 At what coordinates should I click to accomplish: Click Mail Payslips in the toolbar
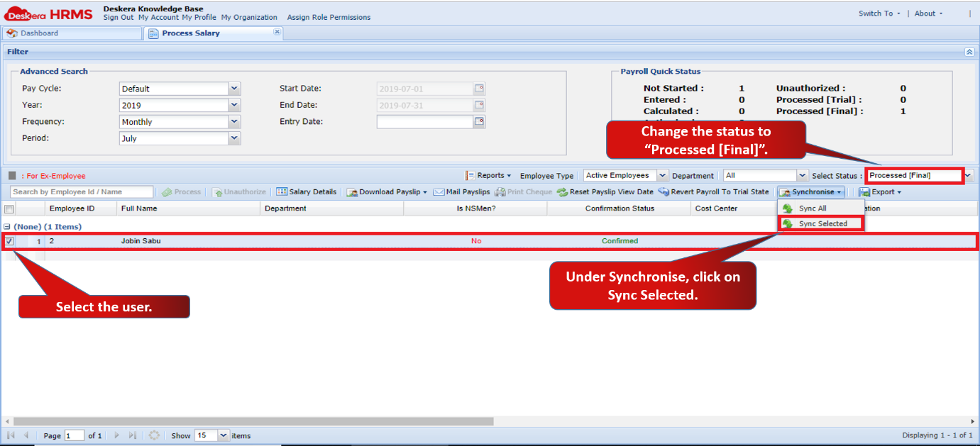pos(462,192)
